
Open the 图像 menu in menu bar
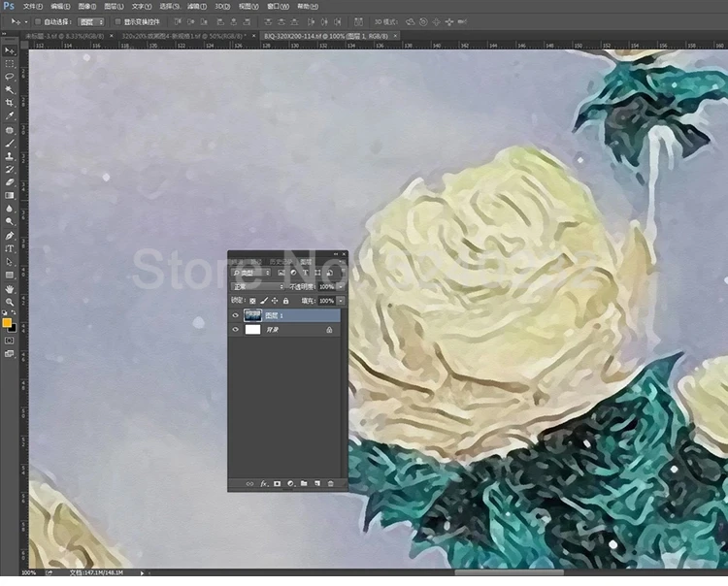pos(86,6)
